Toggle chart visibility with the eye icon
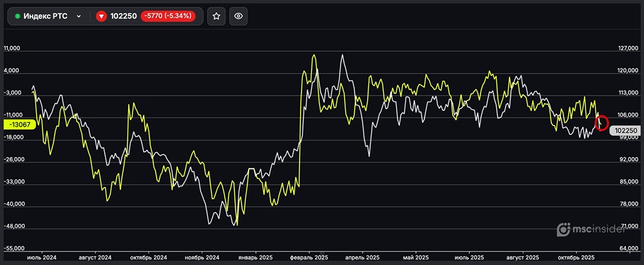 [239, 16]
